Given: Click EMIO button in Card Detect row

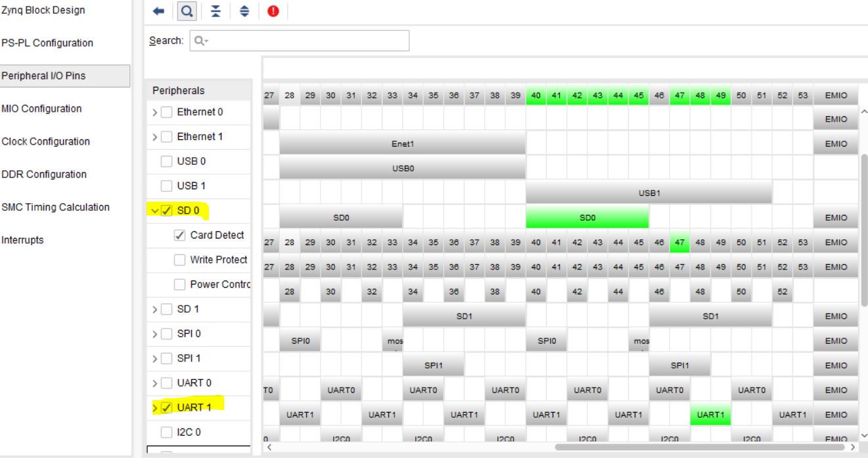Looking at the screenshot, I should pyautogui.click(x=836, y=241).
